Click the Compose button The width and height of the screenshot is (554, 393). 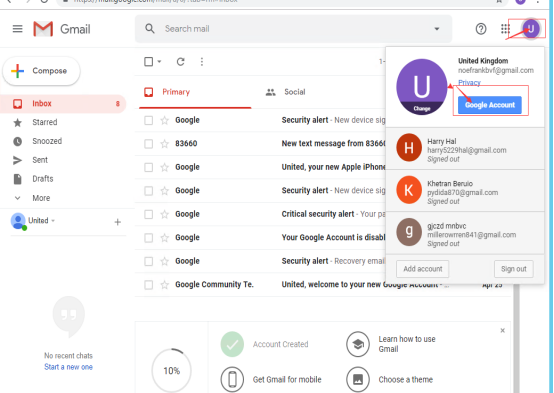coord(41,71)
